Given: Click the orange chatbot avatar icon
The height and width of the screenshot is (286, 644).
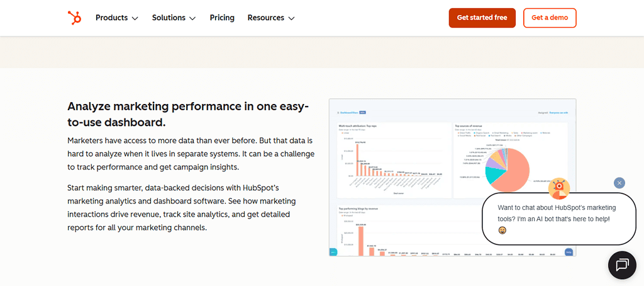Looking at the screenshot, I should click(558, 188).
